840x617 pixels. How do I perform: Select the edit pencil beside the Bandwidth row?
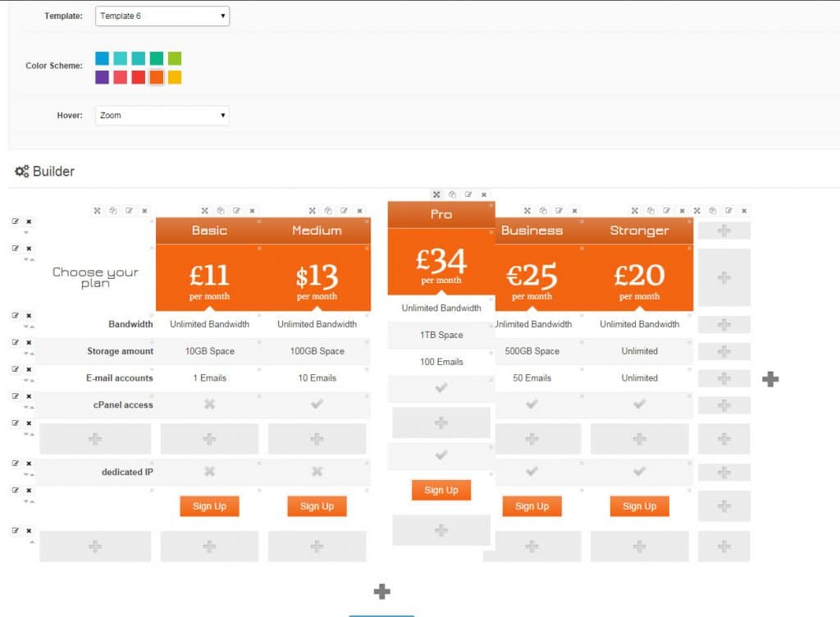(14, 315)
